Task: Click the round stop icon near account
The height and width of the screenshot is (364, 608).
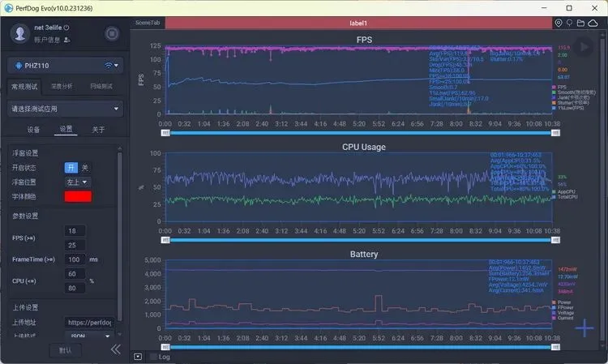Action: coord(112,34)
